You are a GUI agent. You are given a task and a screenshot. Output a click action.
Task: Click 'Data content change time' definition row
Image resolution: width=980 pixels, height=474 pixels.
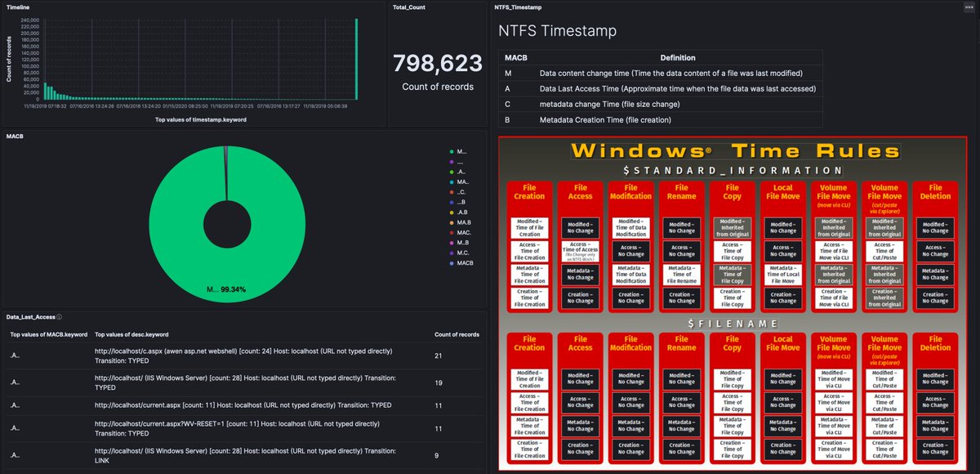tap(661, 73)
